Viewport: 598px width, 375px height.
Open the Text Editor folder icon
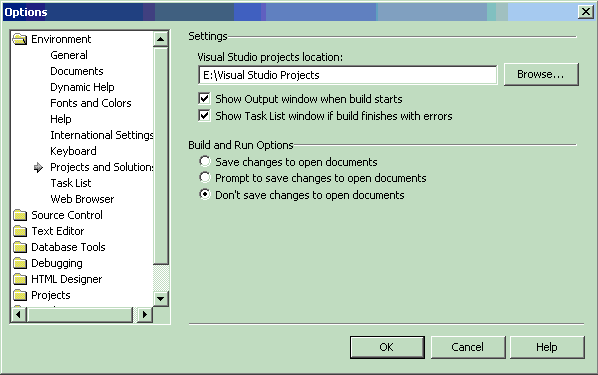[x=20, y=231]
